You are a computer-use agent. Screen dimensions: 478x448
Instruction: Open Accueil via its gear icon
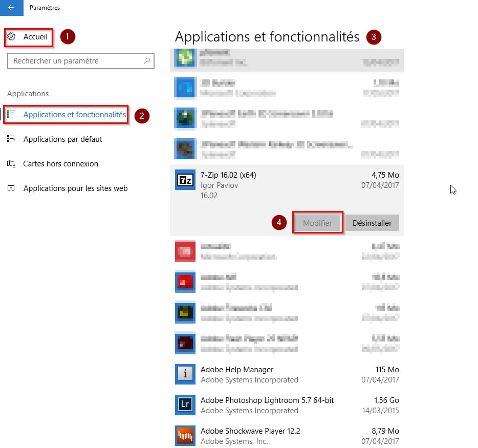coord(11,36)
